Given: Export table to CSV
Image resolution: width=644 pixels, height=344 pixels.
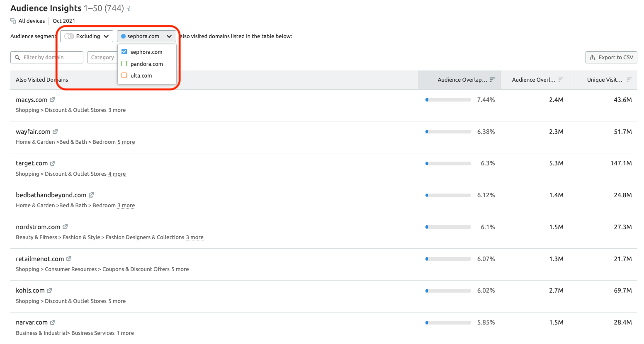Looking at the screenshot, I should click(x=611, y=57).
